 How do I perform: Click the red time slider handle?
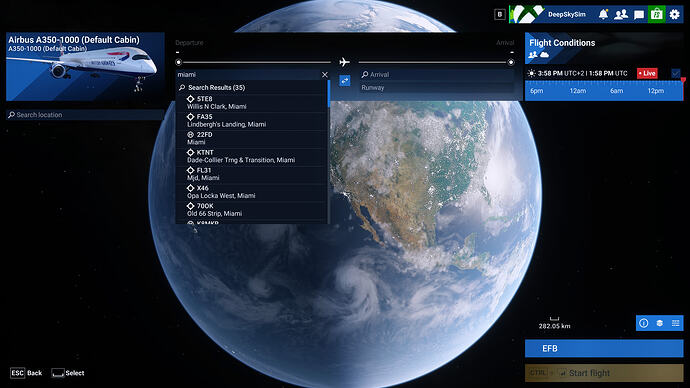(683, 81)
